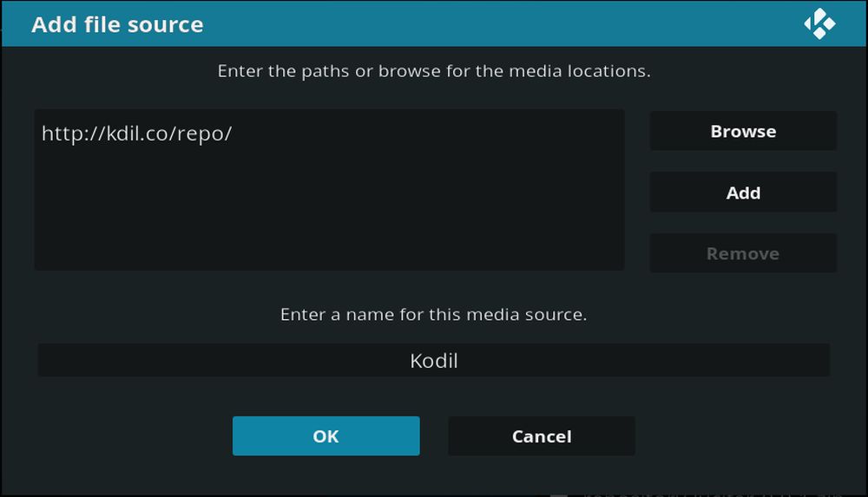The width and height of the screenshot is (868, 497).
Task: Add another path with the Add button
Action: [743, 193]
